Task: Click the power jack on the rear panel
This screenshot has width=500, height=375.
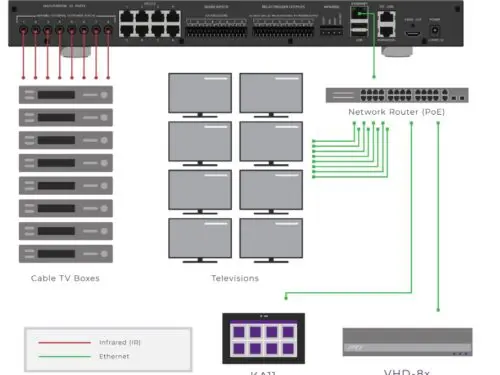Action: (435, 31)
